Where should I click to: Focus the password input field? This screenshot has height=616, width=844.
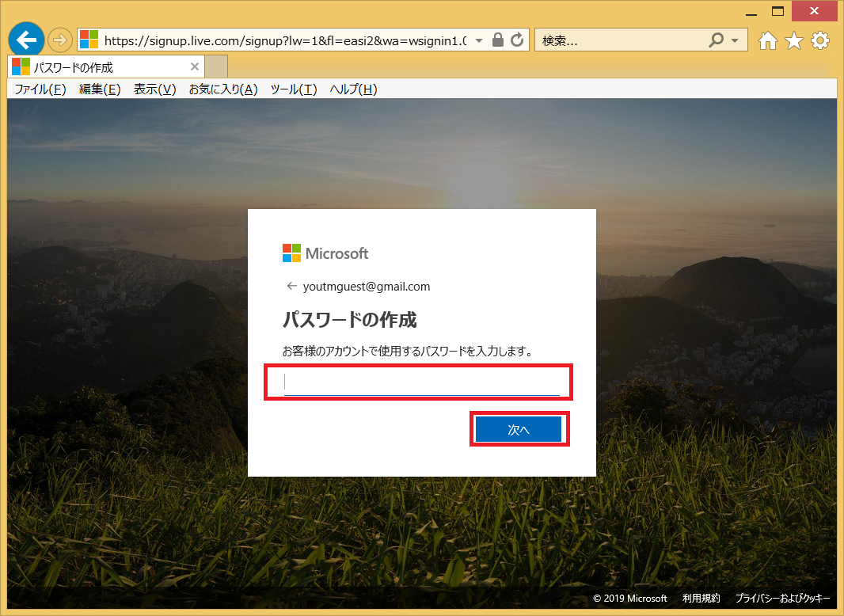pyautogui.click(x=421, y=382)
